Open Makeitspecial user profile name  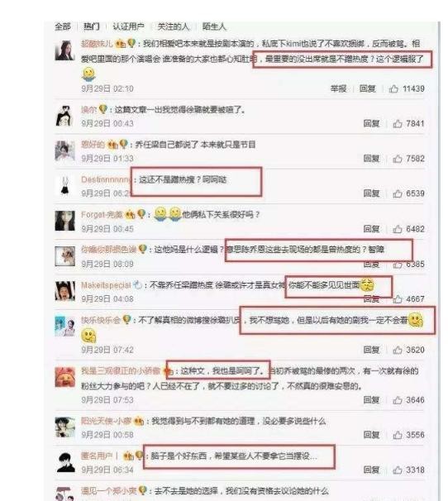click(106, 285)
